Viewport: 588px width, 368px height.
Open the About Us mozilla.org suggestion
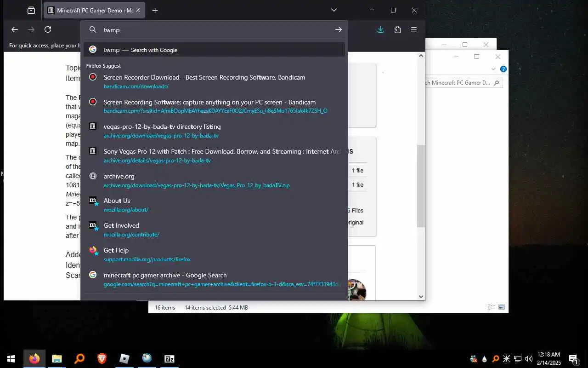click(x=214, y=205)
